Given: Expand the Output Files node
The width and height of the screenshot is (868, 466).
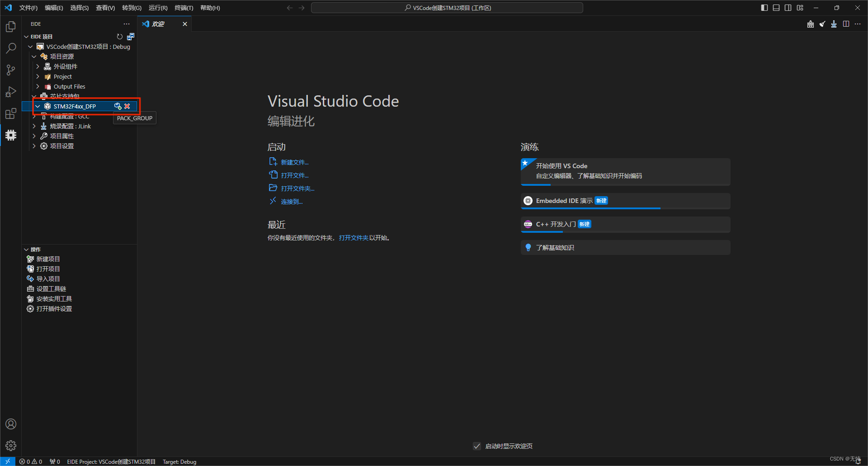Looking at the screenshot, I should (38, 86).
